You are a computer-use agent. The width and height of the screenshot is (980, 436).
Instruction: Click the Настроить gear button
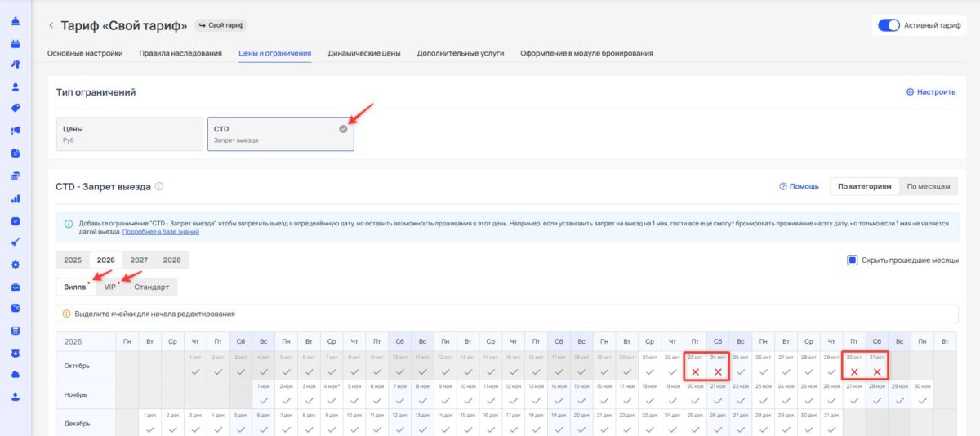(931, 92)
